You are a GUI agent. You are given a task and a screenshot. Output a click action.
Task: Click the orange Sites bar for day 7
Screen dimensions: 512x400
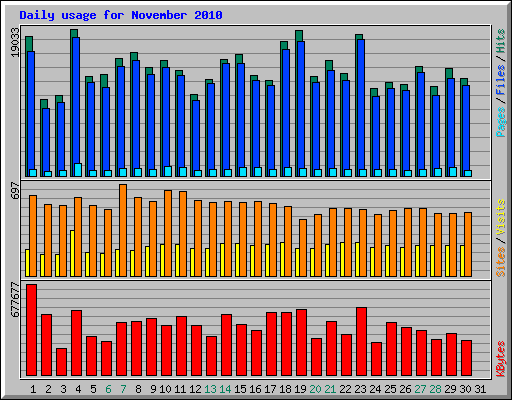click(x=123, y=230)
